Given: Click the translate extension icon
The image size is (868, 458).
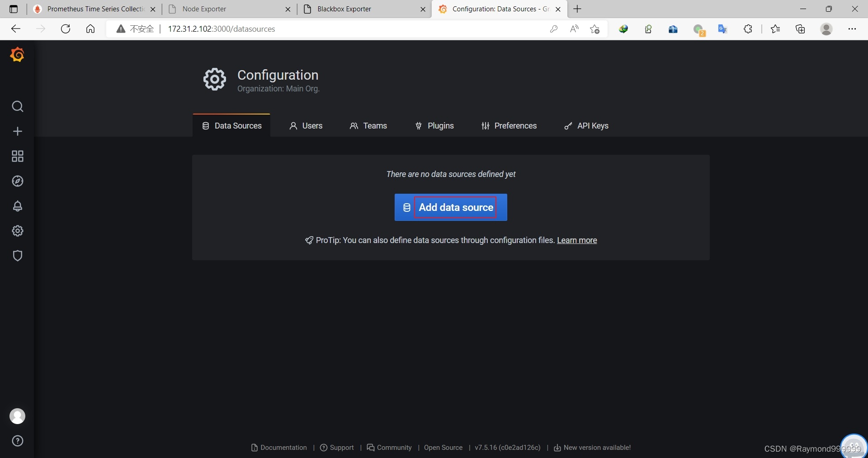Looking at the screenshot, I should coord(722,29).
